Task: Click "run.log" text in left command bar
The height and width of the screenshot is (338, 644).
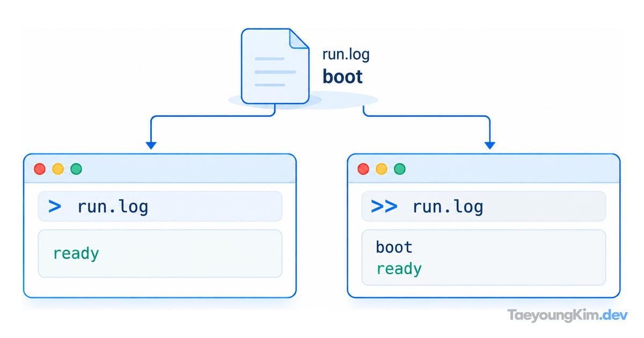Action: coord(113,207)
